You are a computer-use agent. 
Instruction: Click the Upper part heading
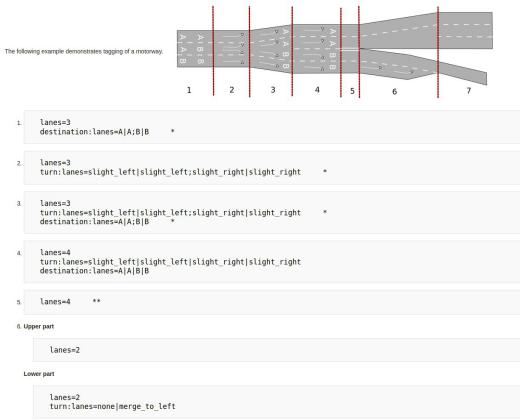(x=39, y=326)
